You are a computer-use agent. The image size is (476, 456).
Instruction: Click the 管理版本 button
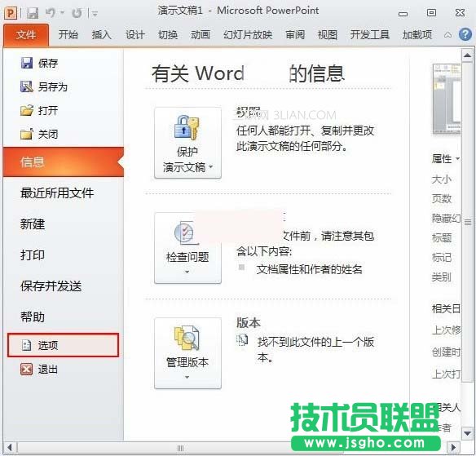187,353
